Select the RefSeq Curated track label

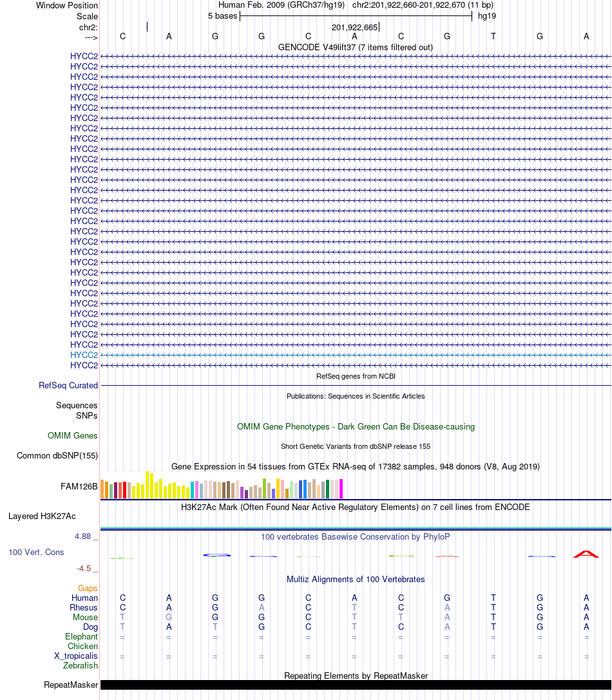tap(68, 385)
